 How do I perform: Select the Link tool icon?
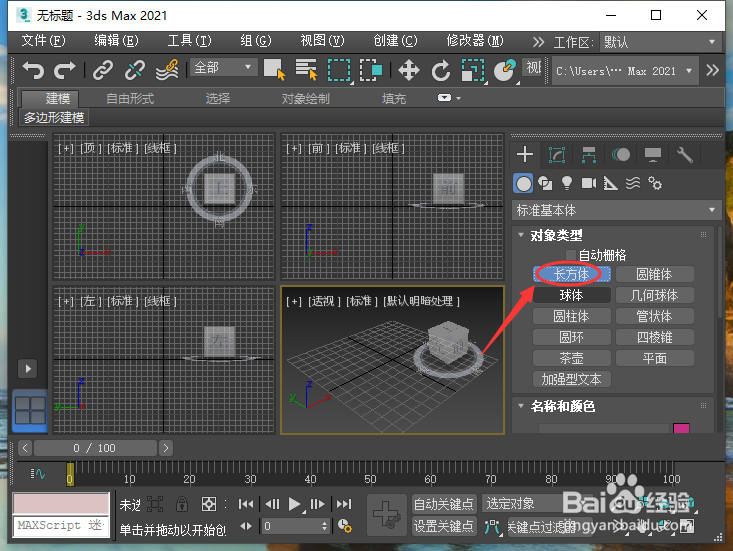103,70
